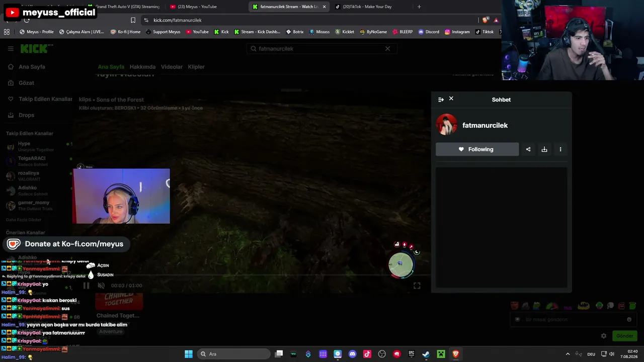Switch to the Hakkımda tab
Image resolution: width=644 pixels, height=362 pixels.
coord(142,67)
